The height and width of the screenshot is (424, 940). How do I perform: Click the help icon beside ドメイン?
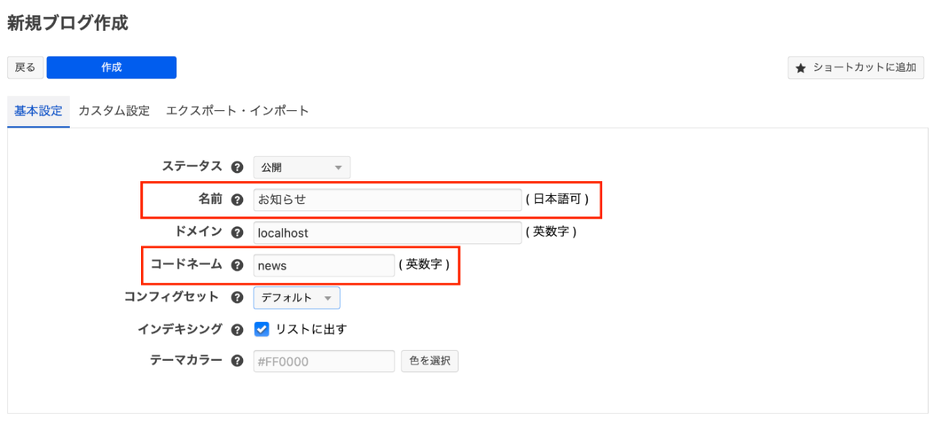237,232
